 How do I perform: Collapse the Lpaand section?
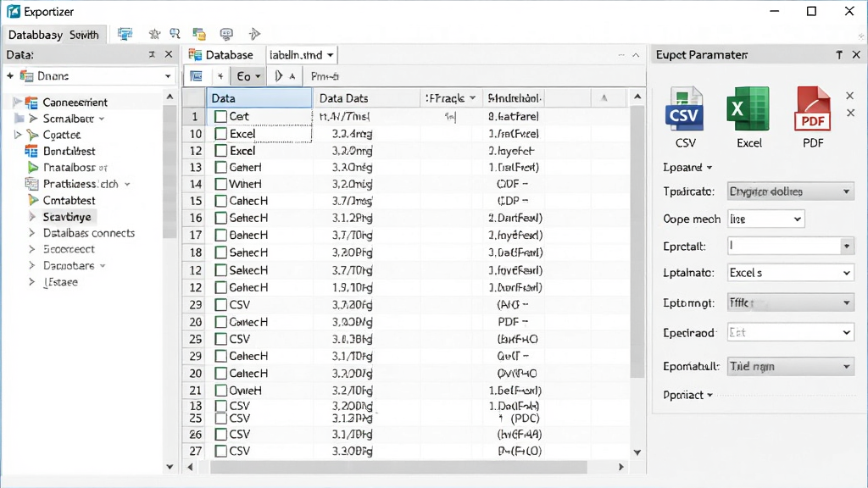[x=687, y=167]
